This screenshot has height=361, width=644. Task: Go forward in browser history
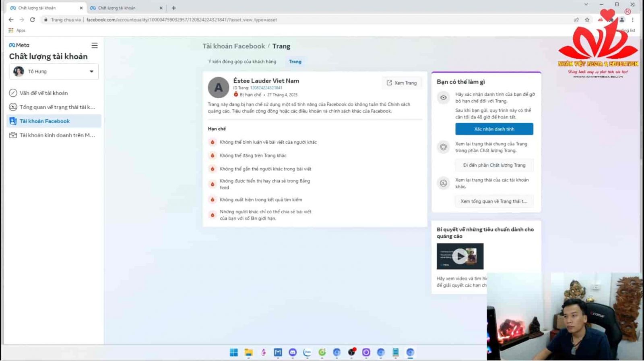tap(22, 20)
